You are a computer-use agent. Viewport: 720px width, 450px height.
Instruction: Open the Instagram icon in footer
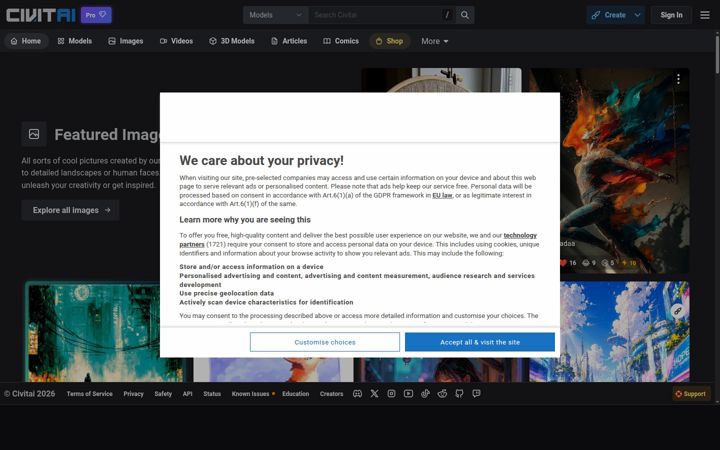click(x=391, y=394)
